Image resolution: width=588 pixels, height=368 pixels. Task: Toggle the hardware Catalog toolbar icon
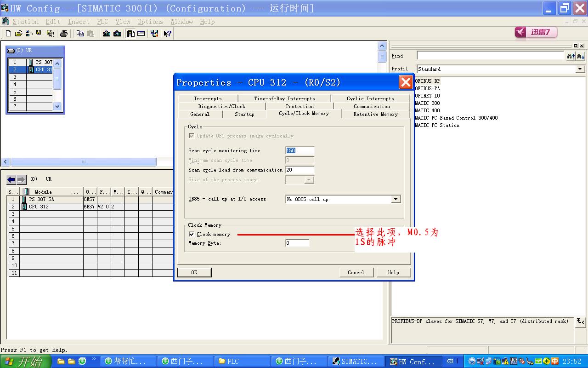131,34
